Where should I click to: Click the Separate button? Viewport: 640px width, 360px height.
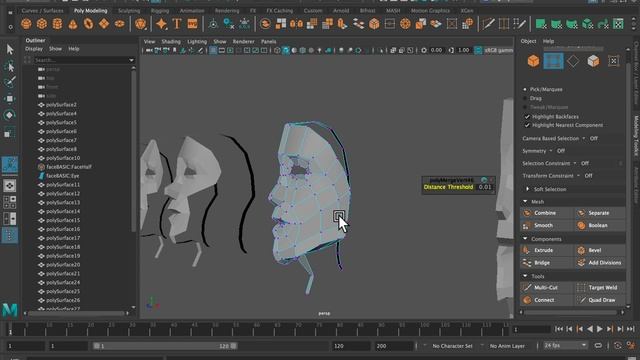[600, 213]
